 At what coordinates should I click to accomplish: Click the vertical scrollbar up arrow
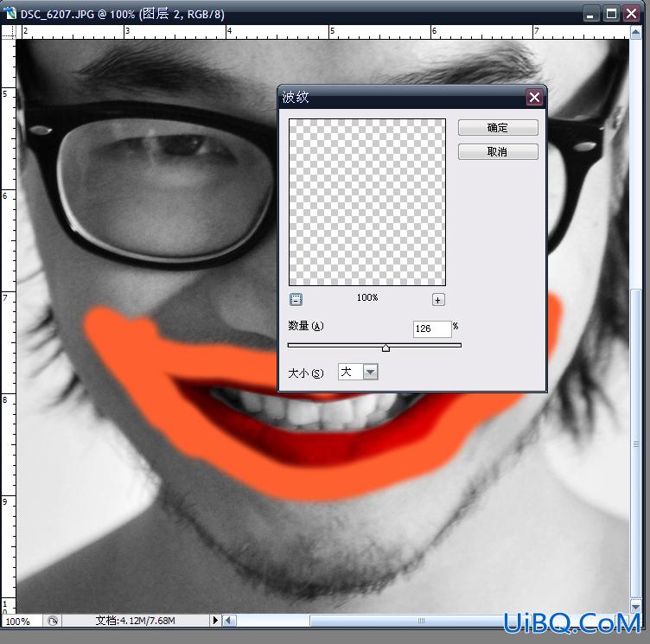pyautogui.click(x=635, y=32)
